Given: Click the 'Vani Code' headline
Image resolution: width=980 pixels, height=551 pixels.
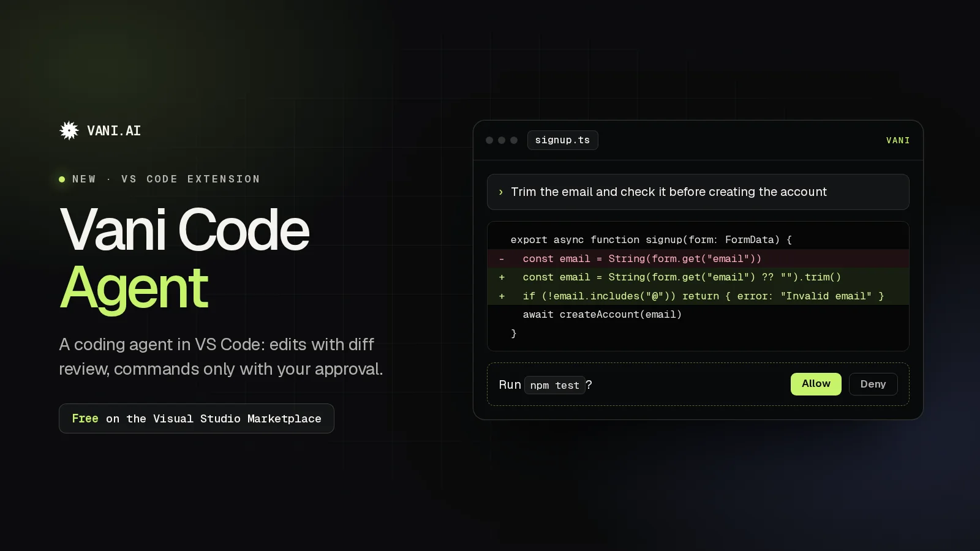Looking at the screenshot, I should coord(184,230).
